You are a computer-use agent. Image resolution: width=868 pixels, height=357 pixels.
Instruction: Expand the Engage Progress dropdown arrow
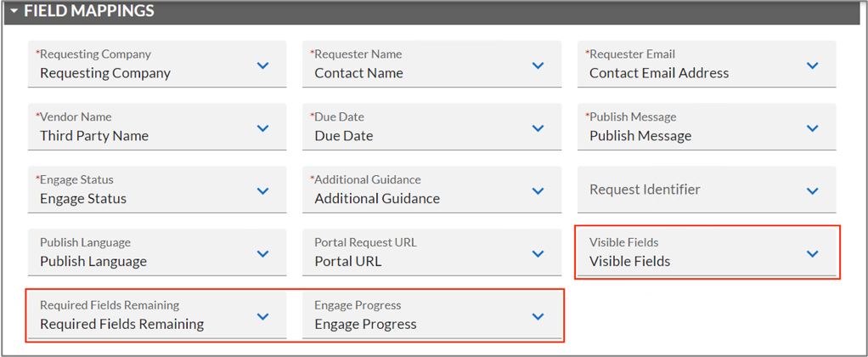point(538,316)
